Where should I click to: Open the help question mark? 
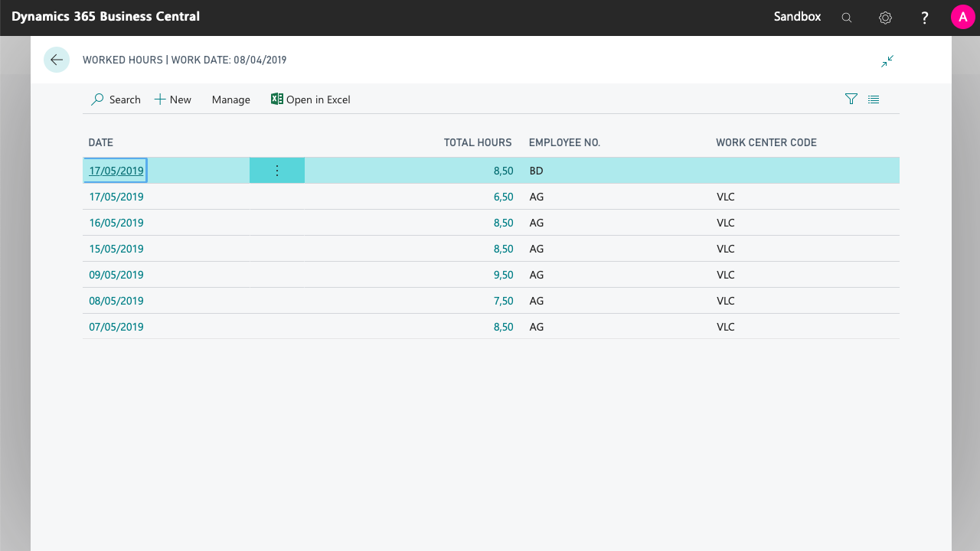coord(925,18)
